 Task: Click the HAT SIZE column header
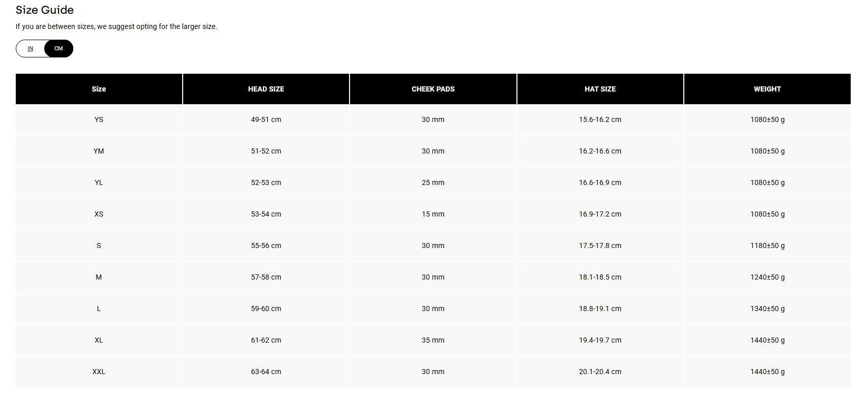coord(600,89)
